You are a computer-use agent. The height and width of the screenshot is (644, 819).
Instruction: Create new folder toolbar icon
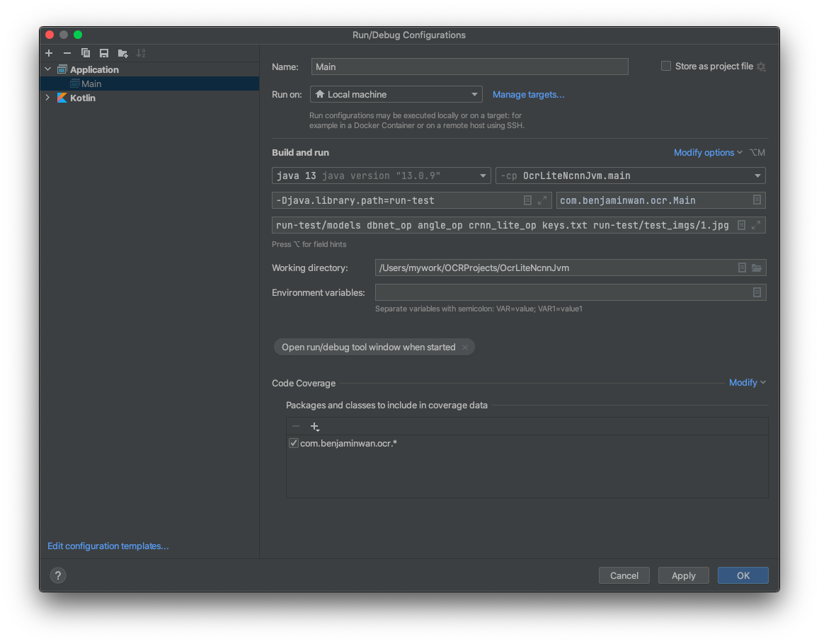[x=122, y=53]
